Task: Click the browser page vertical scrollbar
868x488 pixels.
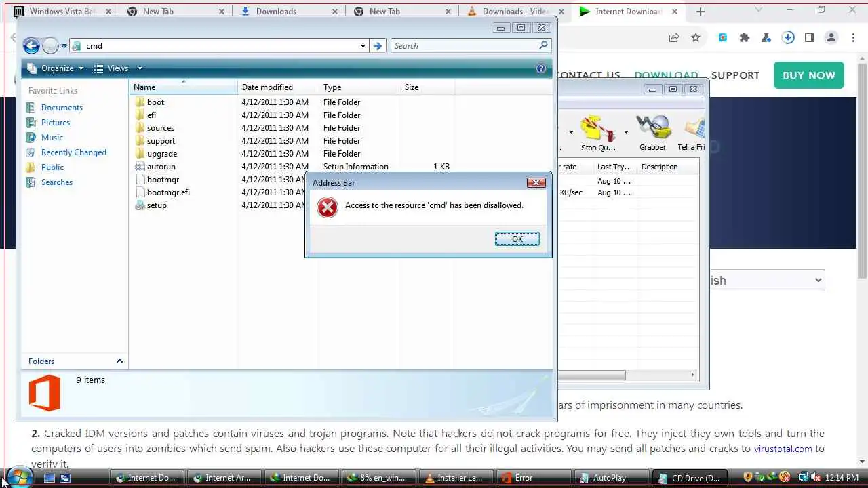Action: pyautogui.click(x=862, y=169)
